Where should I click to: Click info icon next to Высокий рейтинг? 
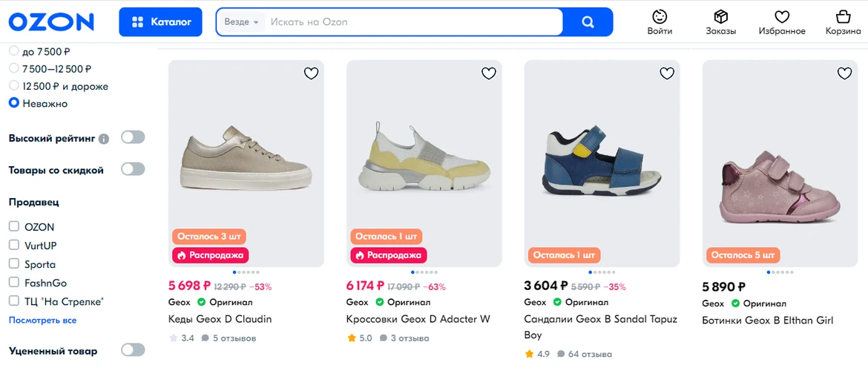(104, 139)
